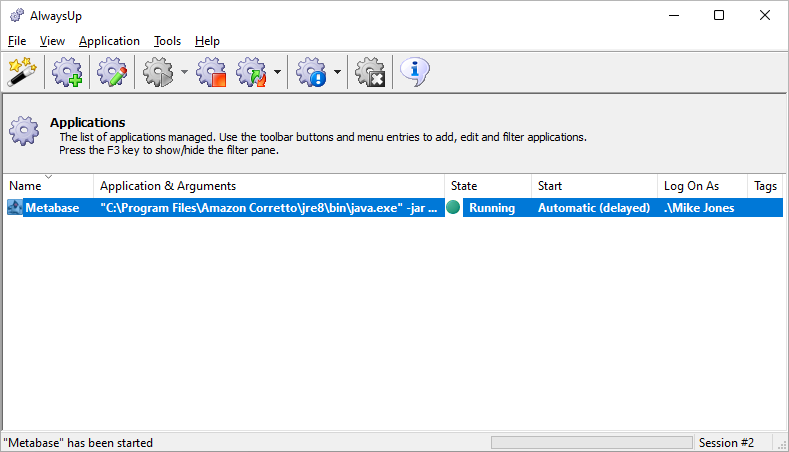
Task: Click the Remove Application gear icon
Action: 370,72
